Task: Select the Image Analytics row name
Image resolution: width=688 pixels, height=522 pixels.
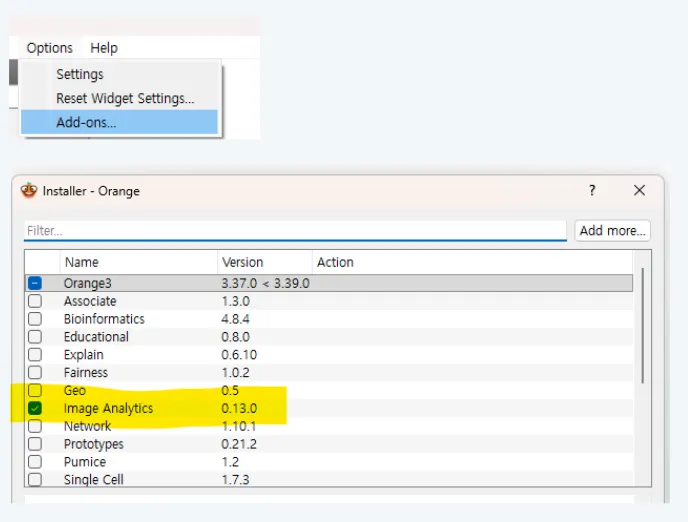Action: (x=108, y=408)
